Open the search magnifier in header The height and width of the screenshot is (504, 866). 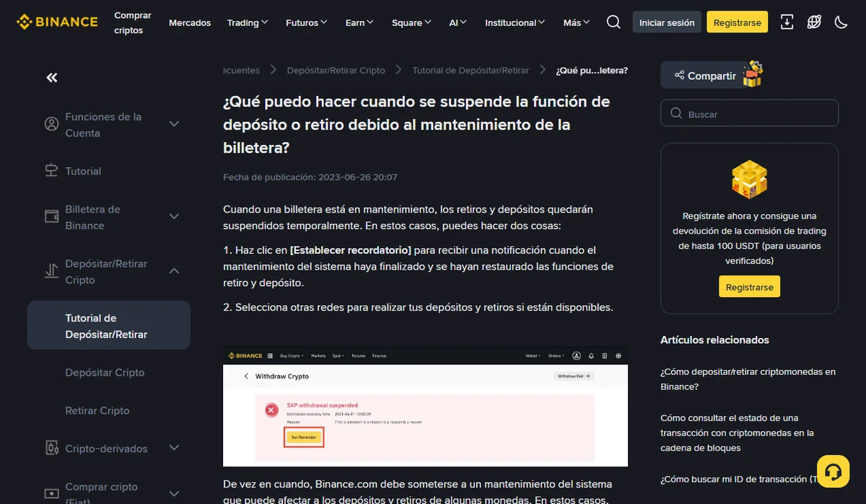(613, 22)
